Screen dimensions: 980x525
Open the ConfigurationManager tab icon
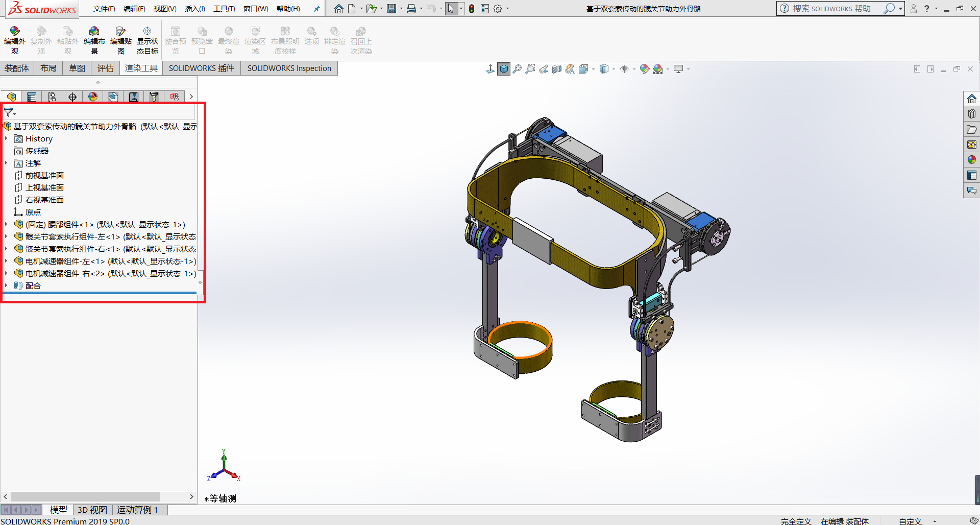tap(52, 97)
